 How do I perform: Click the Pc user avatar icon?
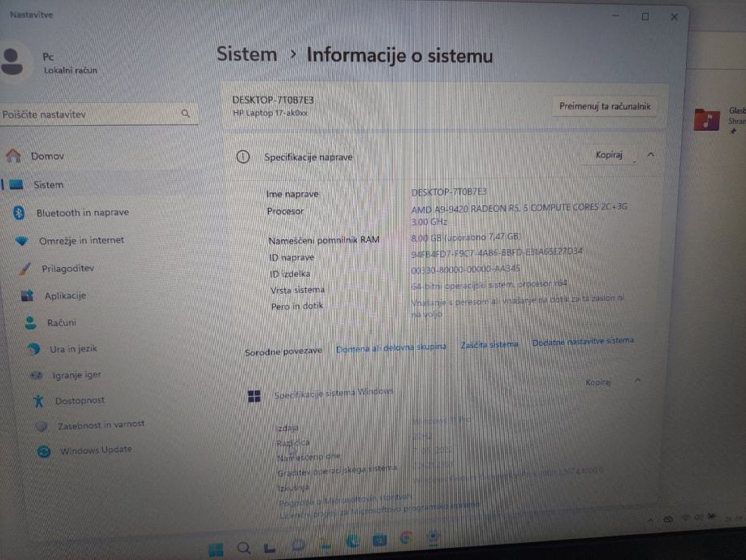point(12,62)
